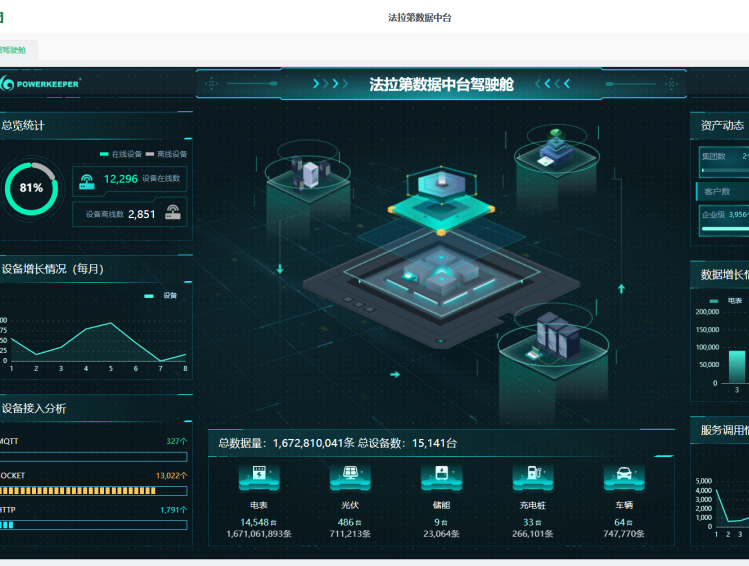Image resolution: width=749 pixels, height=566 pixels.
Task: Toggle 设备 legend in monthly growth chart
Action: pos(162,296)
